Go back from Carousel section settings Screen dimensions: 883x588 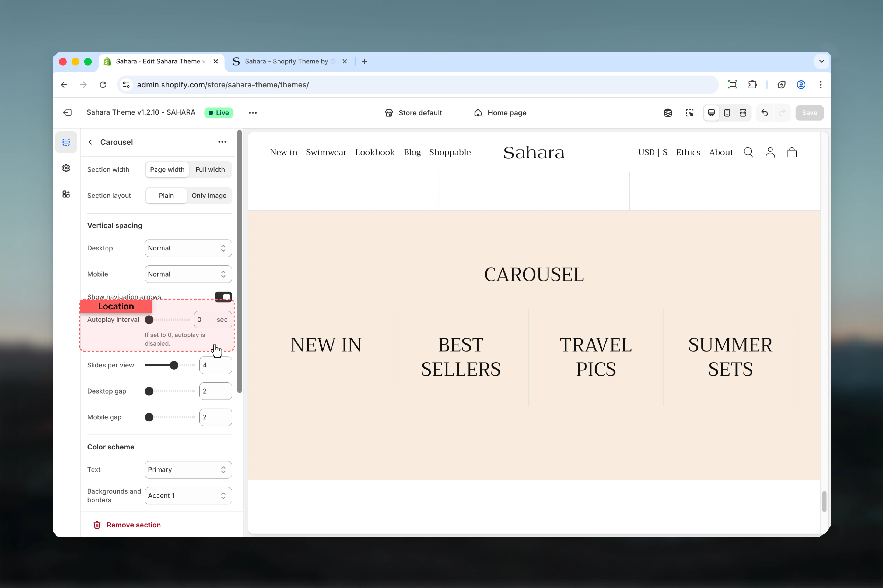coord(90,142)
